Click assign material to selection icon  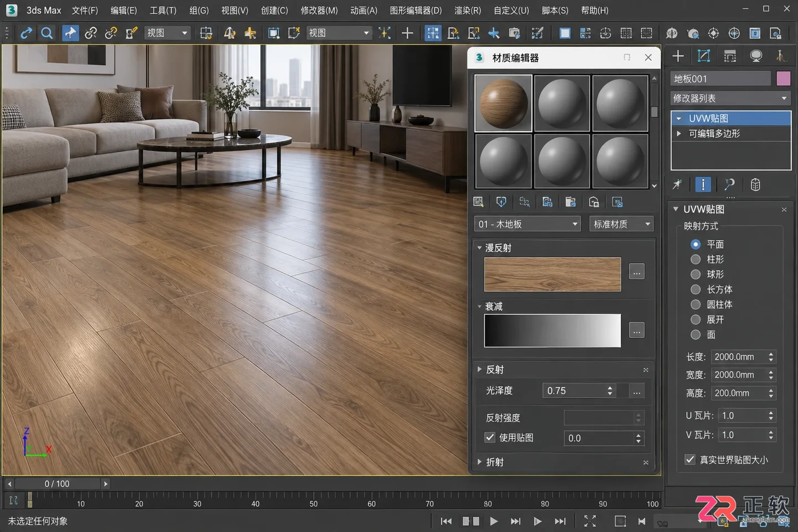coord(502,202)
